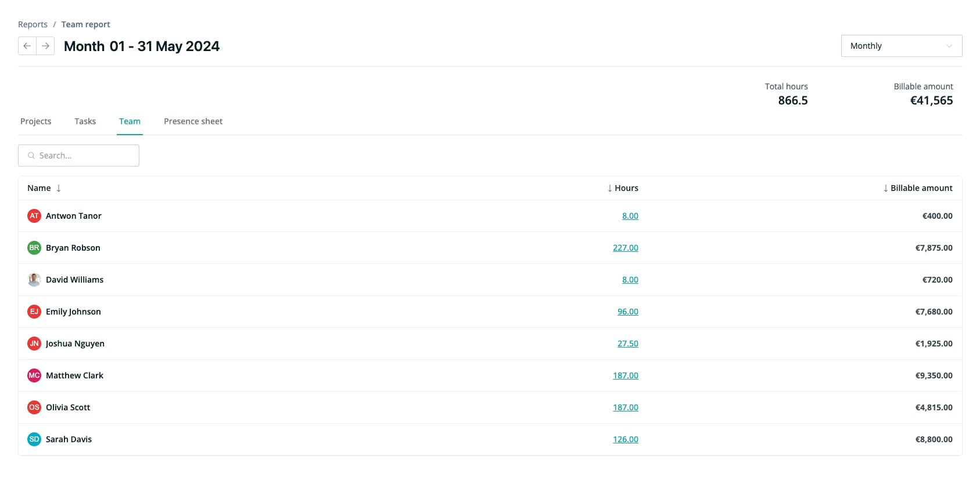This screenshot has width=980, height=484.
Task: Click the search magnifier icon
Action: 31,156
